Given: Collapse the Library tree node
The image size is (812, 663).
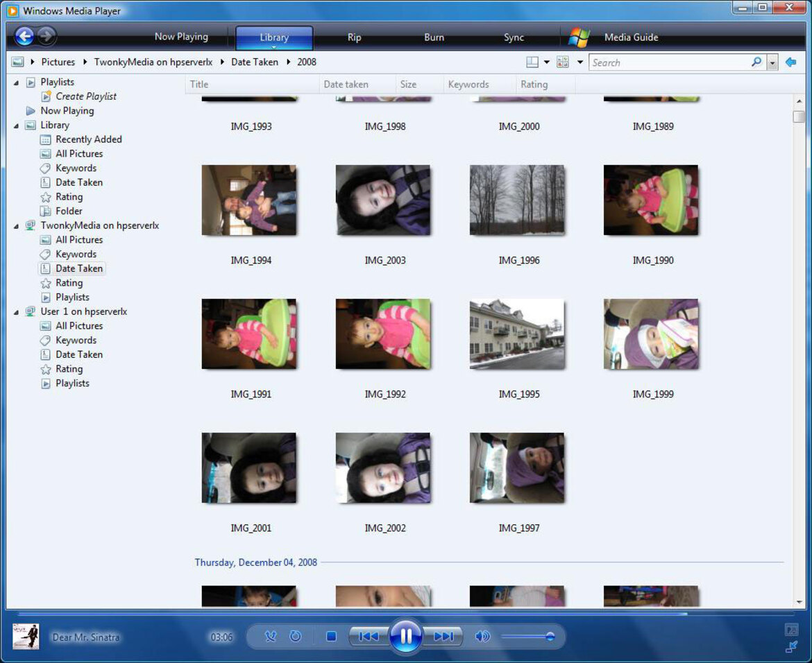Looking at the screenshot, I should pos(16,126).
